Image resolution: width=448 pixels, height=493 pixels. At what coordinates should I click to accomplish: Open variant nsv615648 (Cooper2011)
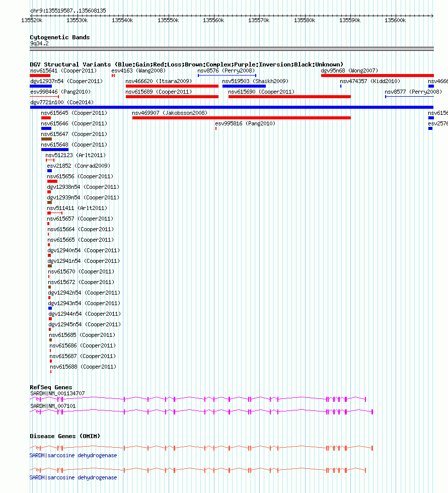[74, 145]
